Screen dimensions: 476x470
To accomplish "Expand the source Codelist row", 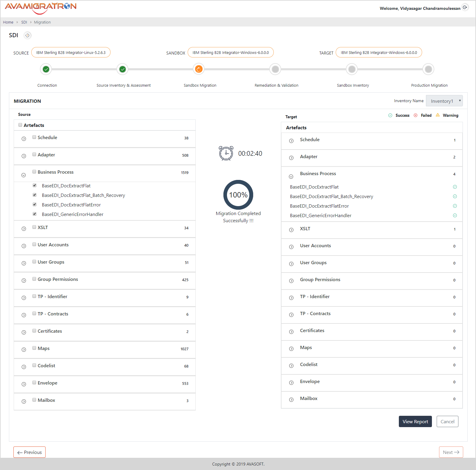I will 24,367.
